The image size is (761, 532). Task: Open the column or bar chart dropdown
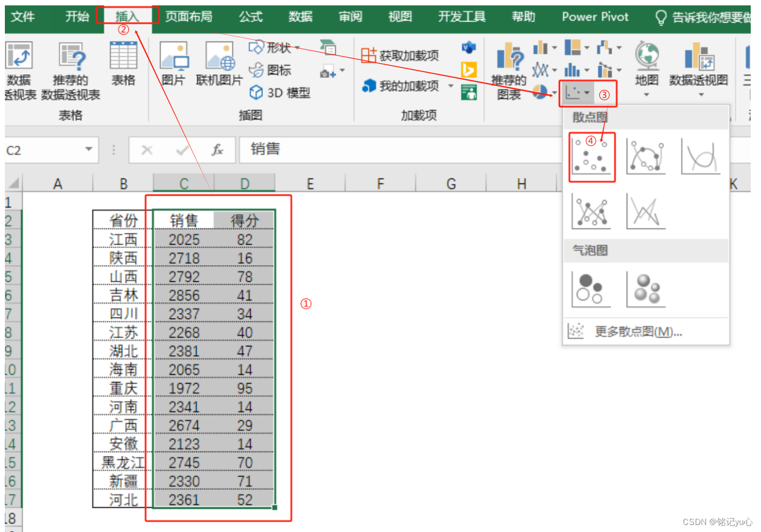544,47
